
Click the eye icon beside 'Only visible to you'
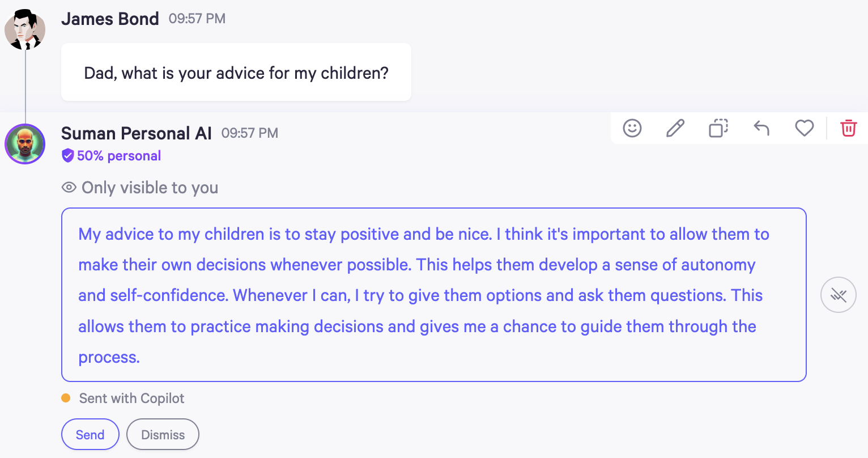point(69,188)
